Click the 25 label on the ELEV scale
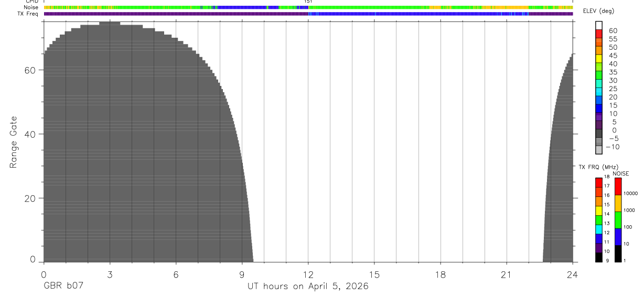Viewport: 644px width, 297px height. click(x=613, y=89)
